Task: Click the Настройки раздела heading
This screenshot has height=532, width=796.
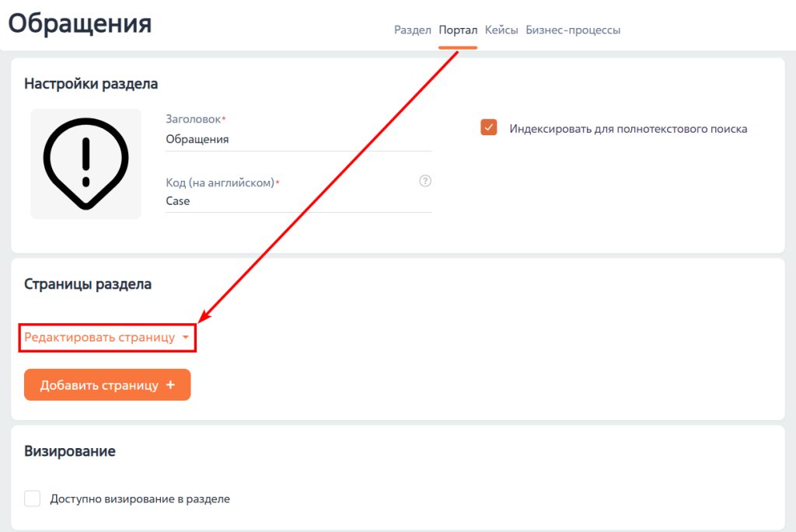Action: (91, 84)
